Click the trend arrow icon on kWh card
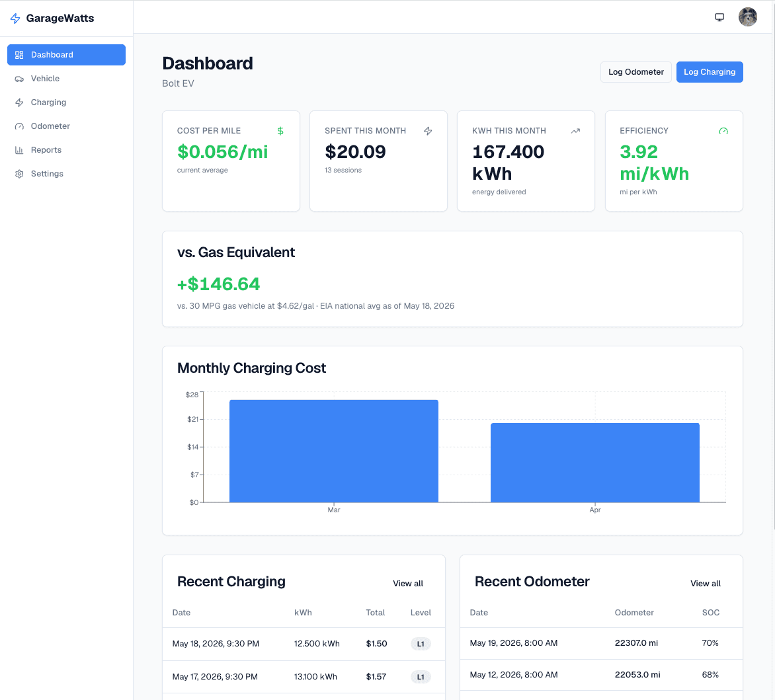 coord(575,131)
